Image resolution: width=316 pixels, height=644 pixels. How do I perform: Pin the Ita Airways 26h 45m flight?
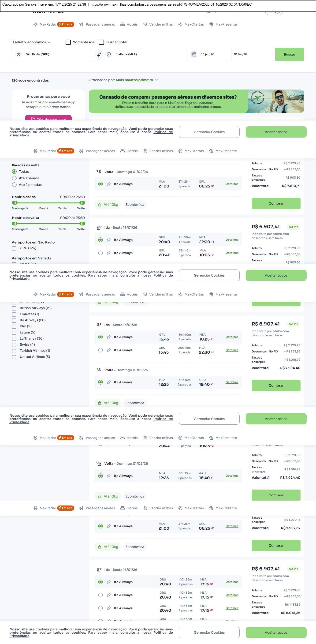(x=109, y=350)
